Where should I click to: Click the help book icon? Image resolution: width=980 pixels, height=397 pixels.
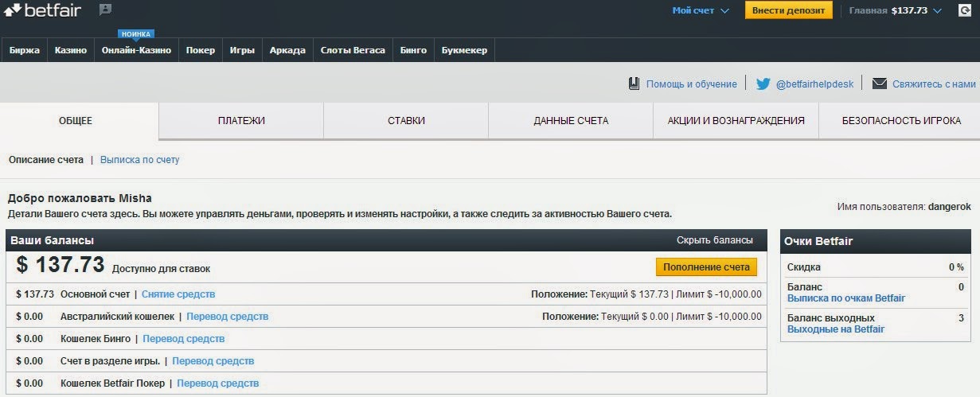634,83
